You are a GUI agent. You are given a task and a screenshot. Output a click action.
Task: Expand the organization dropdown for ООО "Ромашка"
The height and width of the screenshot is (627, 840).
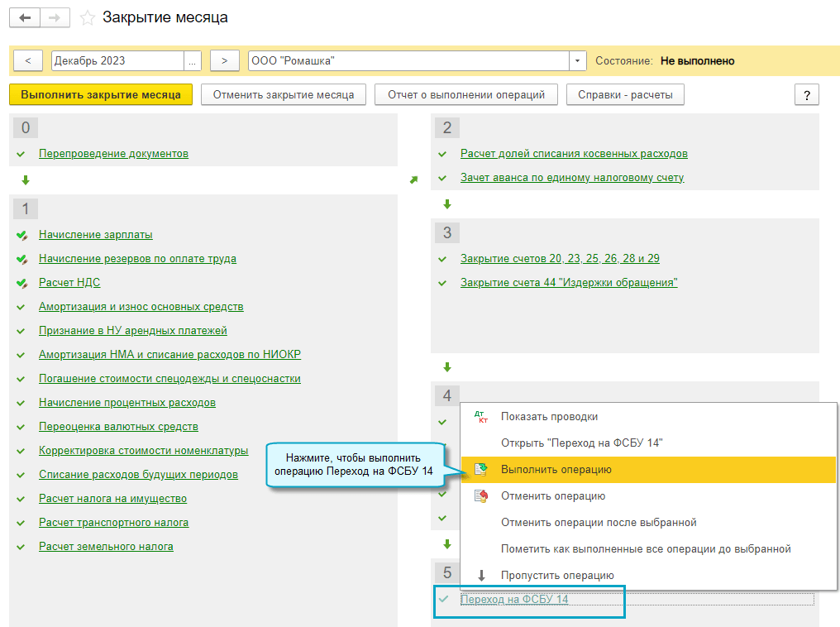click(x=578, y=61)
